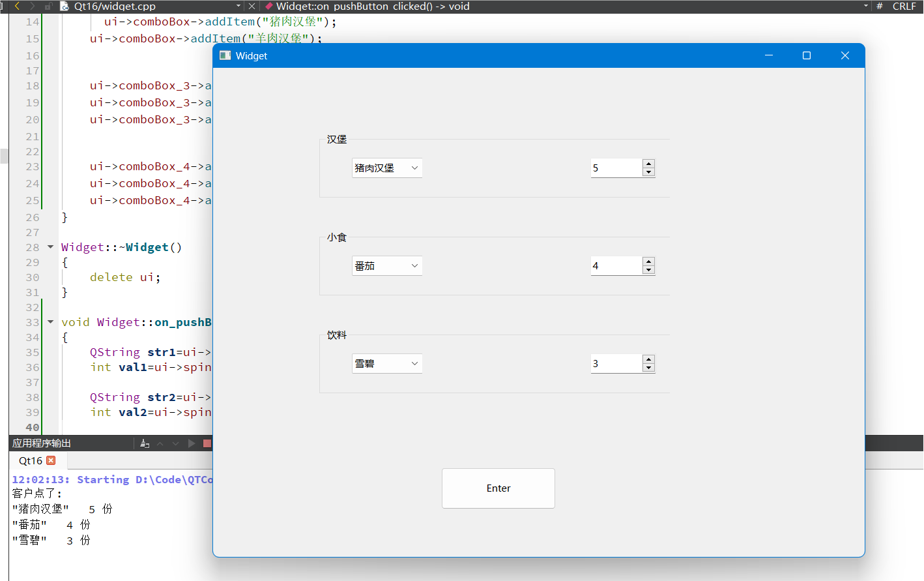This screenshot has height=581, width=924.
Task: Clear the application output with the broom icon
Action: coord(145,443)
